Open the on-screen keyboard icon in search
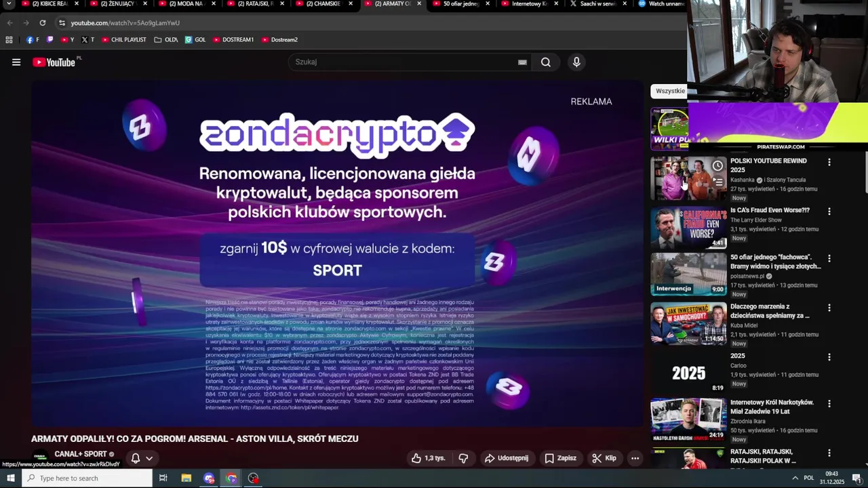This screenshot has height=488, width=868. coord(522,62)
